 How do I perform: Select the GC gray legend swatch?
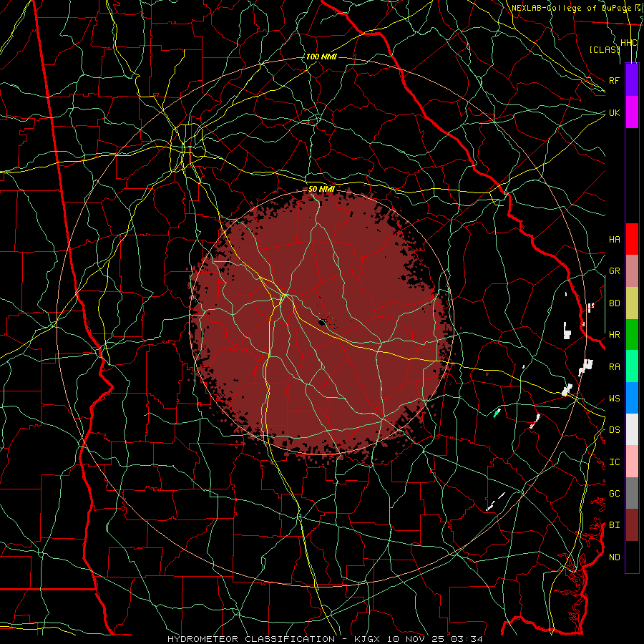coord(632,493)
